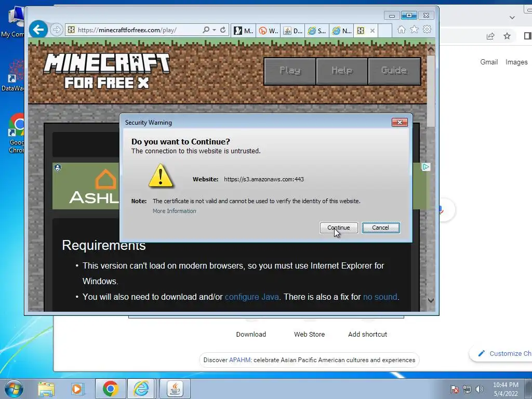
Task: Click the ad privacy shield icon
Action: pyautogui.click(x=58, y=168)
